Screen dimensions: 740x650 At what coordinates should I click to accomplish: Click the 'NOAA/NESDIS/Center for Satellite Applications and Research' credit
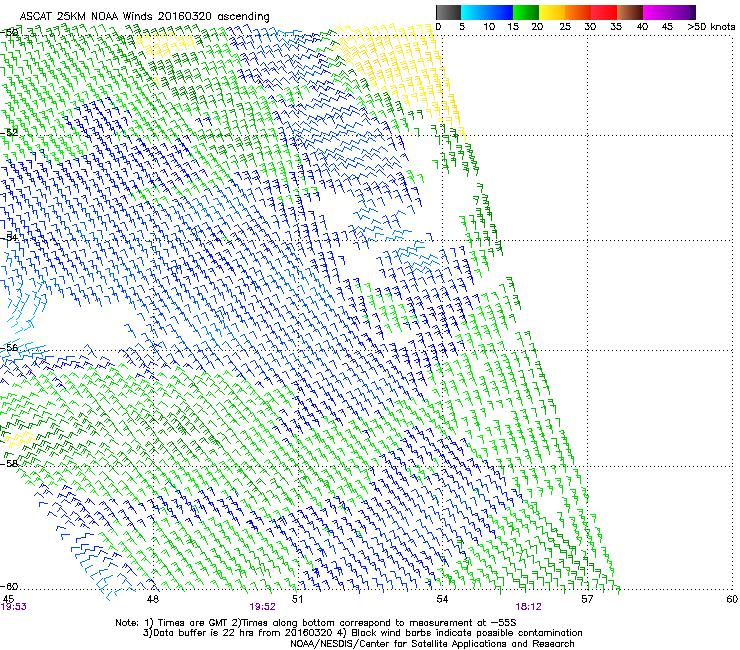[x=432, y=644]
